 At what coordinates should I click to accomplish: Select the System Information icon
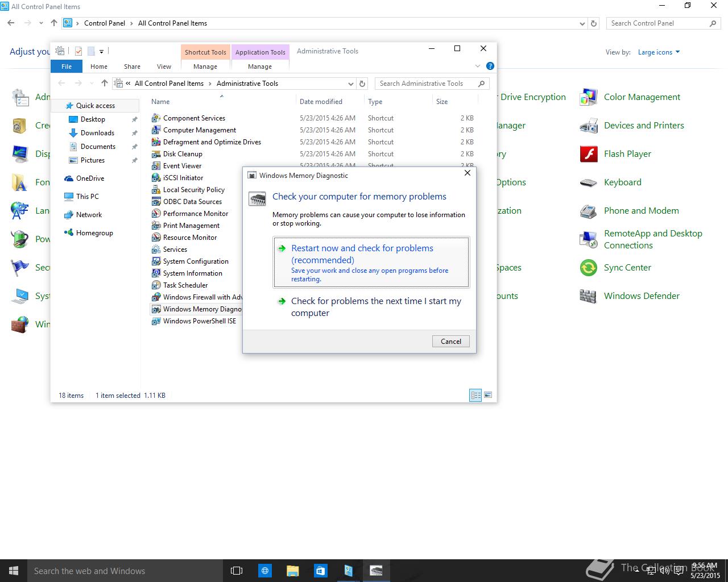tap(156, 273)
